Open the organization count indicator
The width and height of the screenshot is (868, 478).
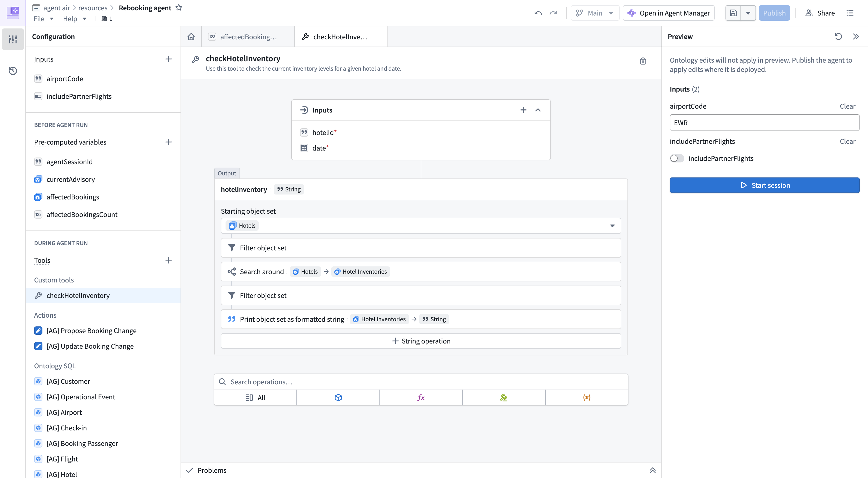click(107, 19)
